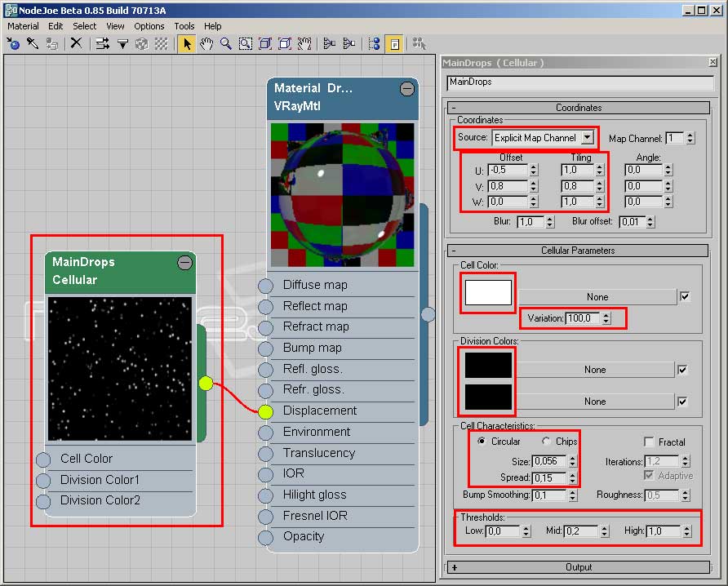Image resolution: width=728 pixels, height=586 pixels.
Task: Select the Chips radio button
Action: click(546, 442)
